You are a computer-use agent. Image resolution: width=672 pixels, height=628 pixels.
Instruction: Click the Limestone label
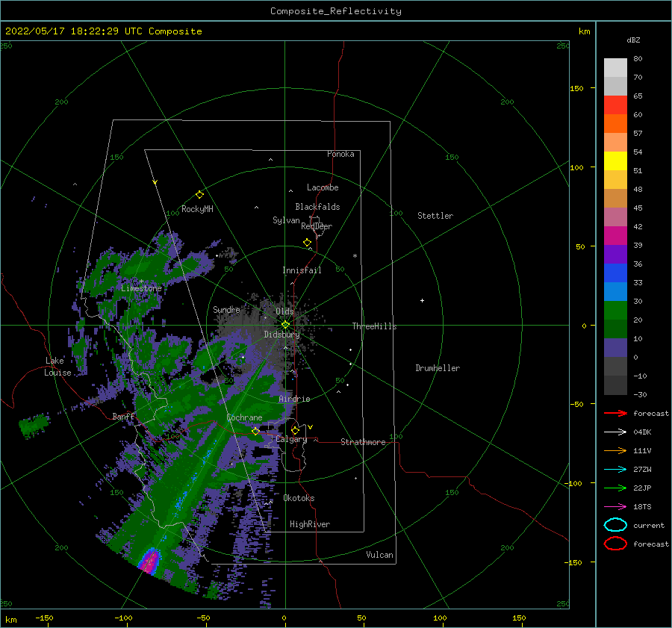(141, 288)
